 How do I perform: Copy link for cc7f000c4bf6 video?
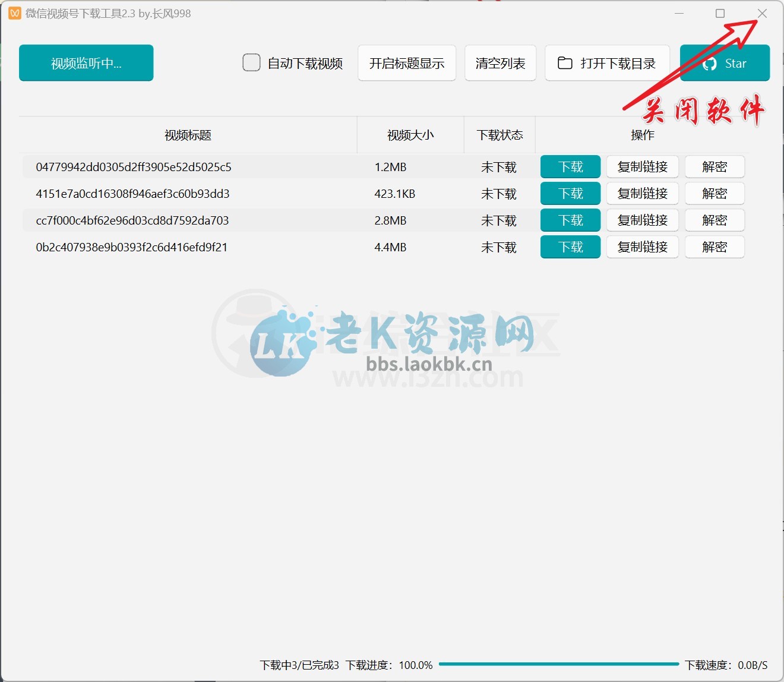click(643, 220)
